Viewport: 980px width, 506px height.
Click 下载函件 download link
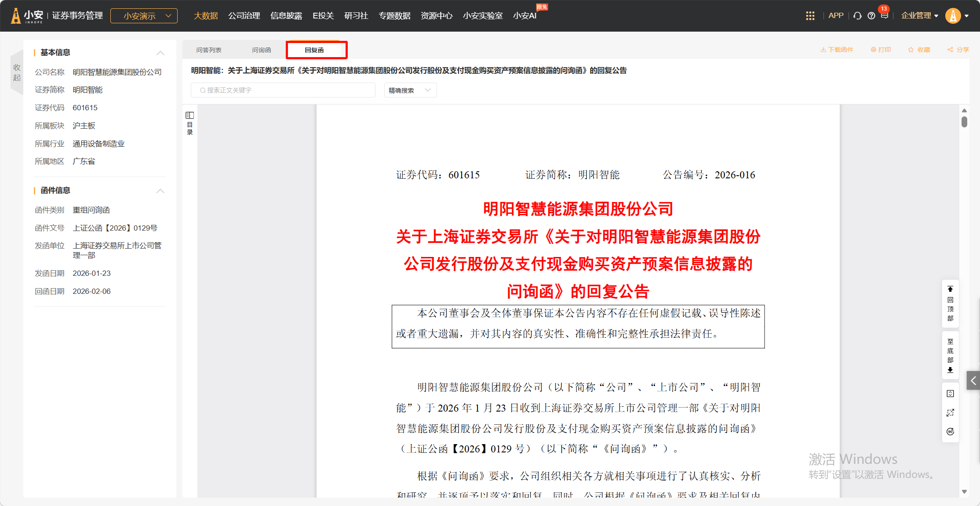pyautogui.click(x=837, y=50)
